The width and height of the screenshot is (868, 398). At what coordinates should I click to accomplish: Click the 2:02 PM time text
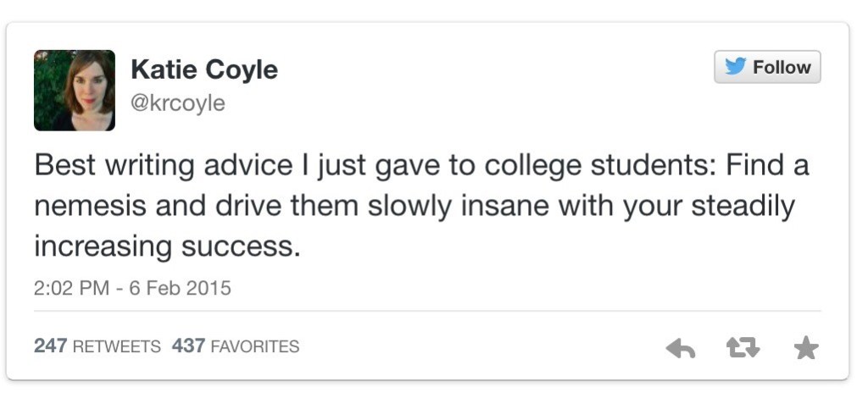(71, 288)
